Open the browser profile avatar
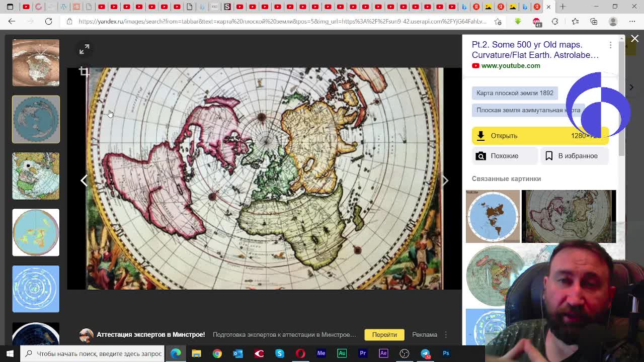The width and height of the screenshot is (644, 362). [x=613, y=22]
